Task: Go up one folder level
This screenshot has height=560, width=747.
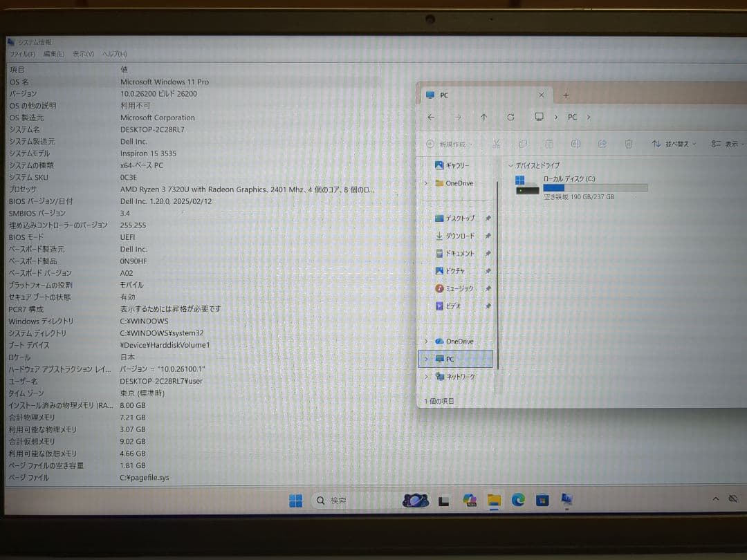Action: click(483, 117)
